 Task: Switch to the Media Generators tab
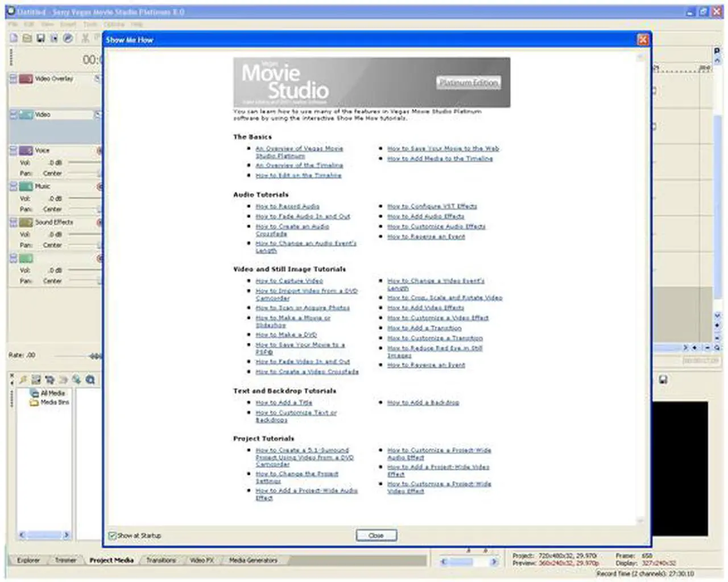tap(253, 560)
